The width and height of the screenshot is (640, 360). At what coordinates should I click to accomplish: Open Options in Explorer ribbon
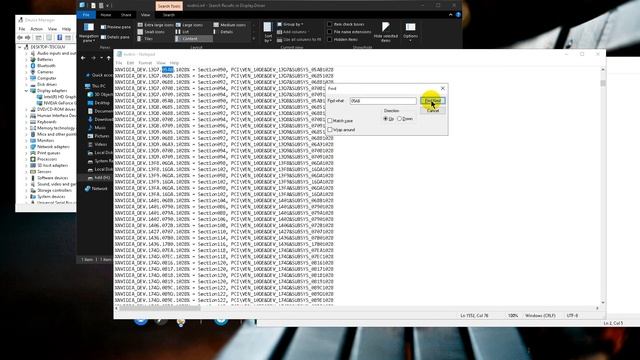[x=410, y=32]
